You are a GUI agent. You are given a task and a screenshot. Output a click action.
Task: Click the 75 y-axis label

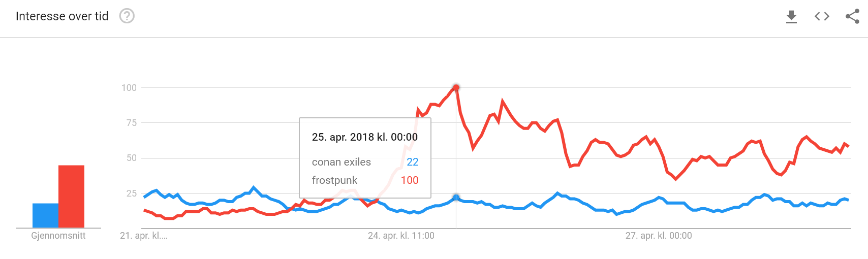(132, 123)
